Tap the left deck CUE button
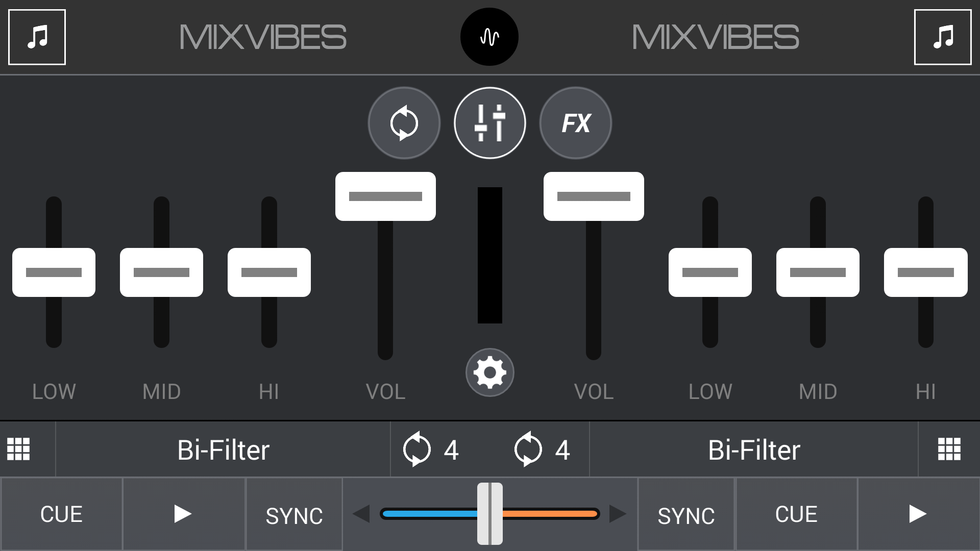This screenshot has height=551, width=980. (61, 514)
